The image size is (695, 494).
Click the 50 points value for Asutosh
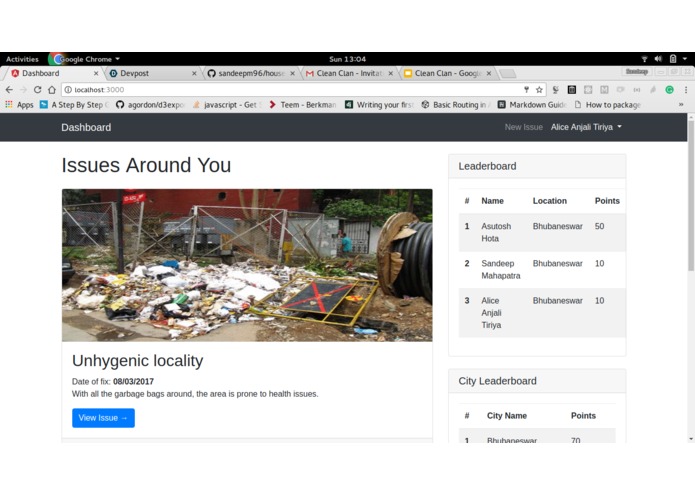599,226
